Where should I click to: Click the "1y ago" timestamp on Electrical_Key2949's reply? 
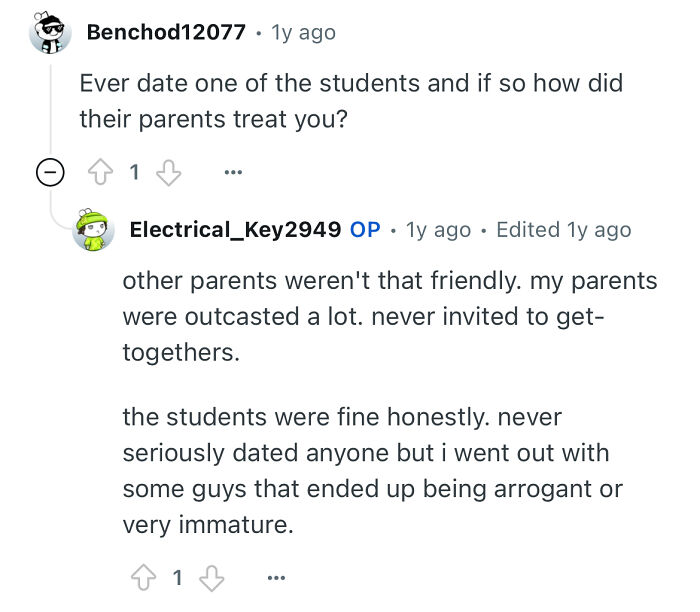coord(438,230)
